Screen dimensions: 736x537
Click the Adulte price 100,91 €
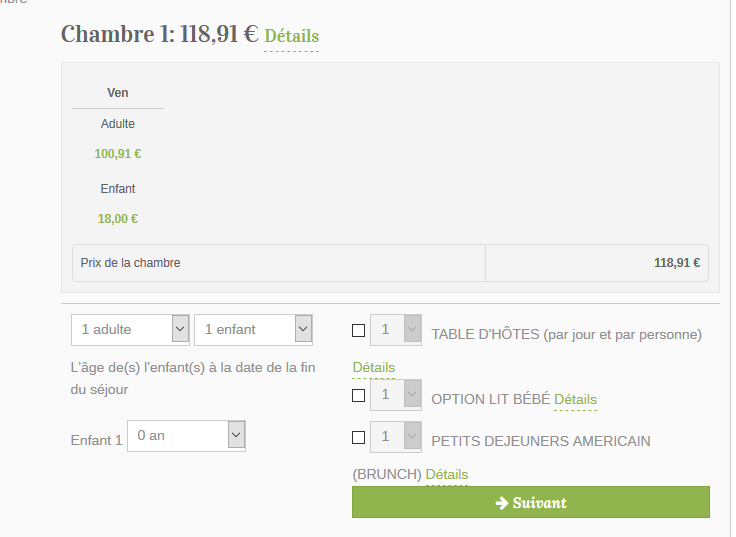(118, 154)
